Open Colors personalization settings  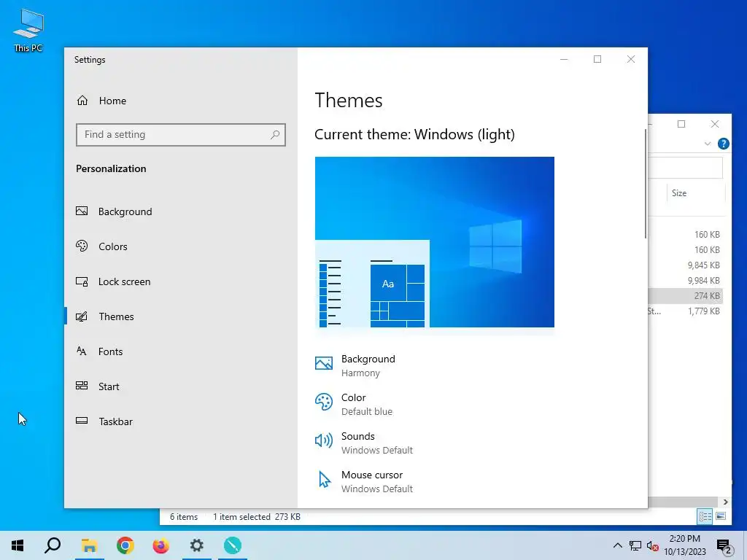(x=101, y=246)
